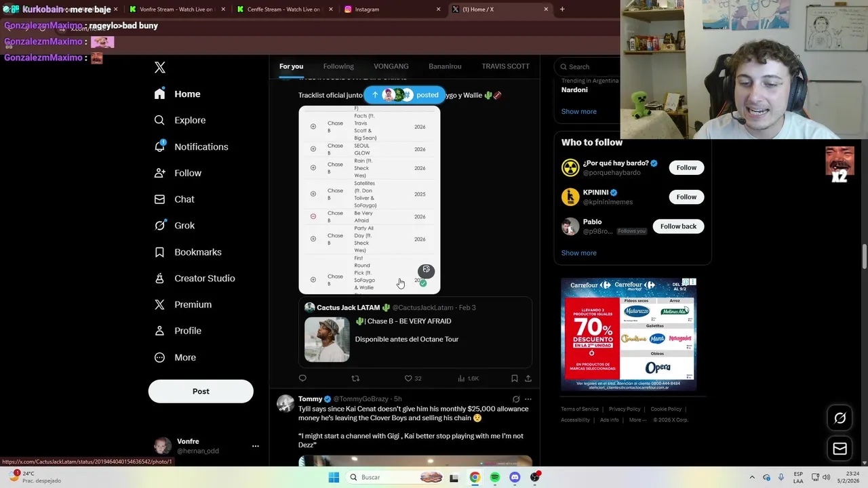Screen dimensions: 868x488
Task: Open Grok in the sidebar
Action: 175,226
